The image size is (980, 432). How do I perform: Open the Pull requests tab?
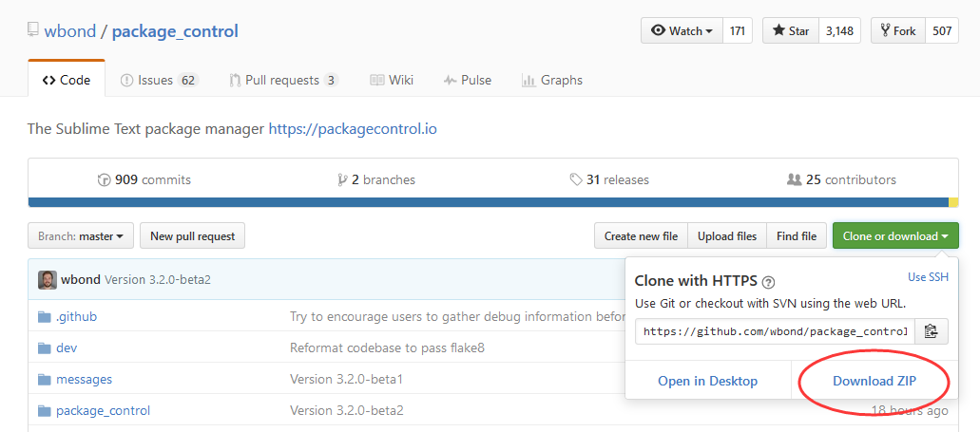pyautogui.click(x=284, y=80)
